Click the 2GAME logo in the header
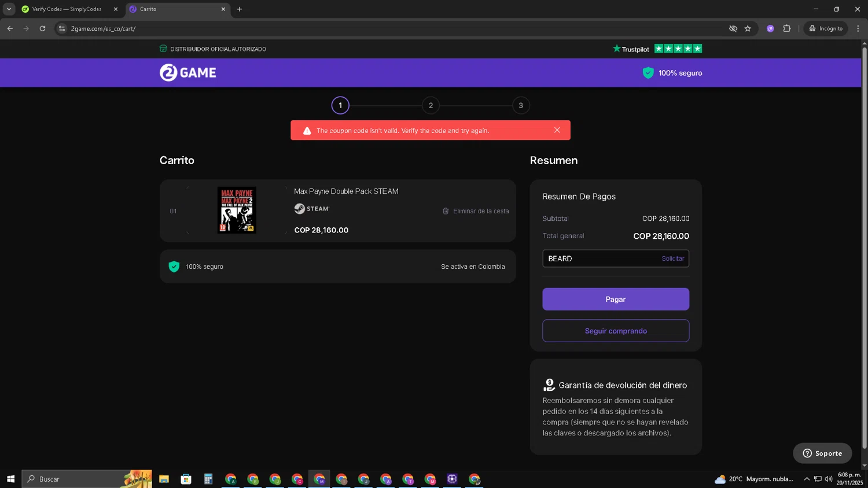This screenshot has width=868, height=488. tap(187, 72)
